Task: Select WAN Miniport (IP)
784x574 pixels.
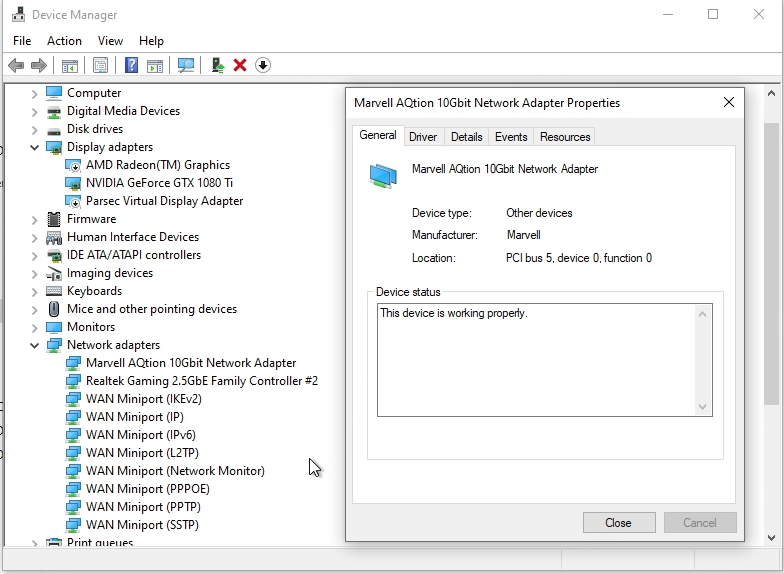Action: [x=134, y=417]
